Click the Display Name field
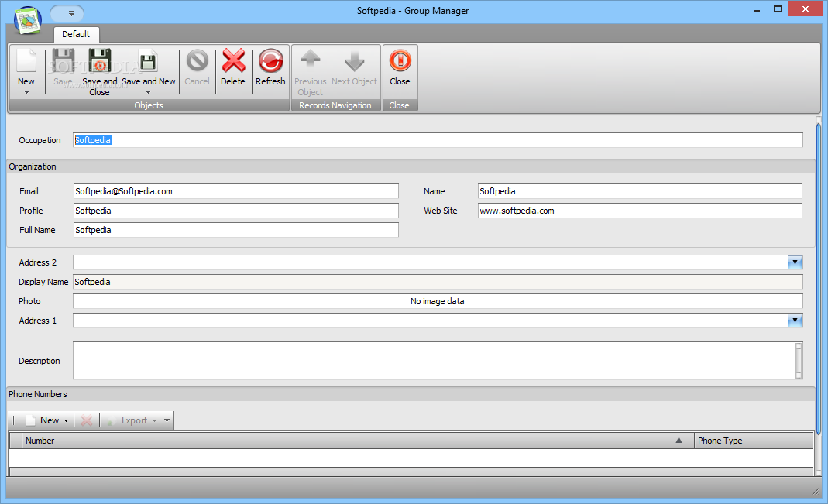 [438, 282]
